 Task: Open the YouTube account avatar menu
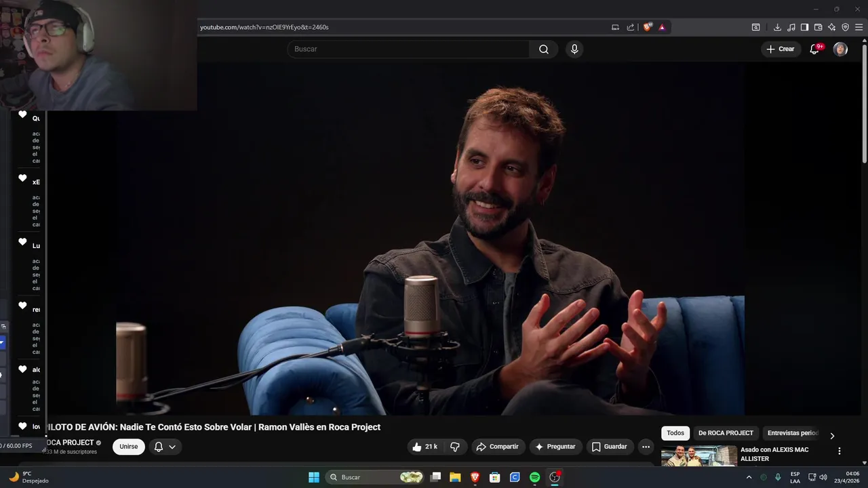[x=840, y=49]
